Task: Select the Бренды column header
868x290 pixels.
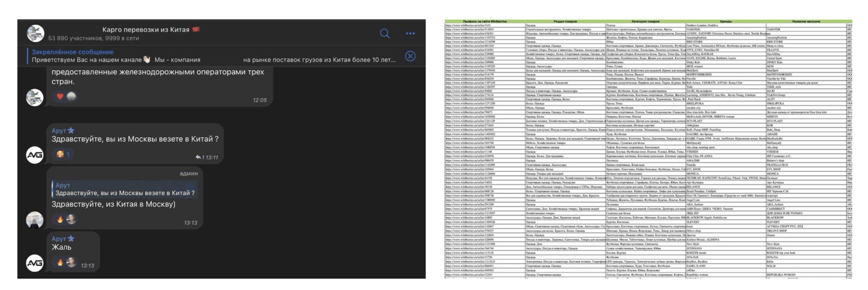Action: tap(726, 21)
